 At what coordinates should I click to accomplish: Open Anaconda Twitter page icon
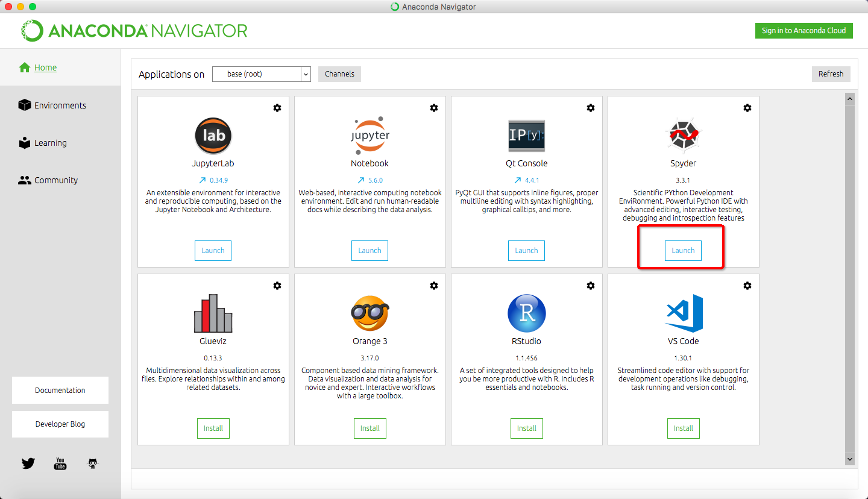(x=28, y=463)
